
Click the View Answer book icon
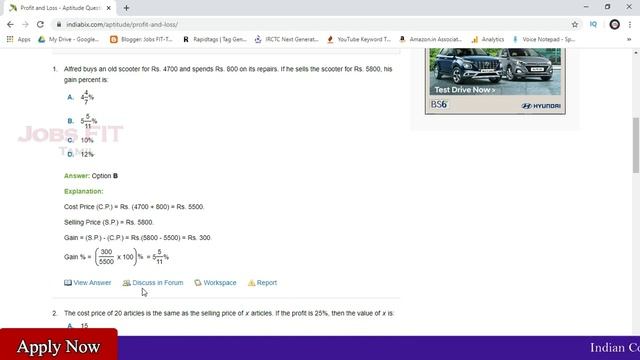click(68, 282)
